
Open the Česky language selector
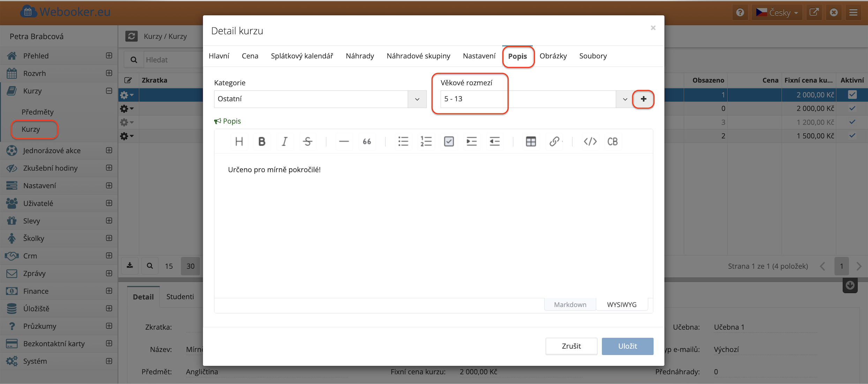pos(777,13)
